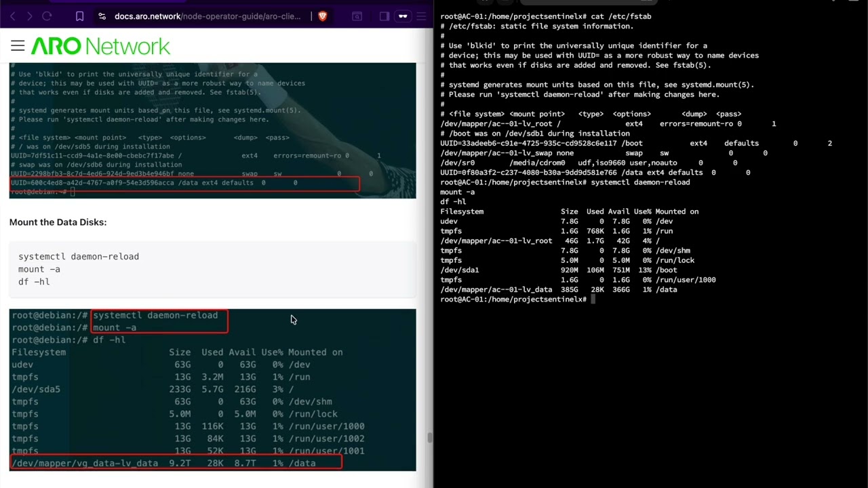Click '/dev/mapper/ac--01-lv_root 46G' df row in terminal
868x488 pixels.
(550, 241)
